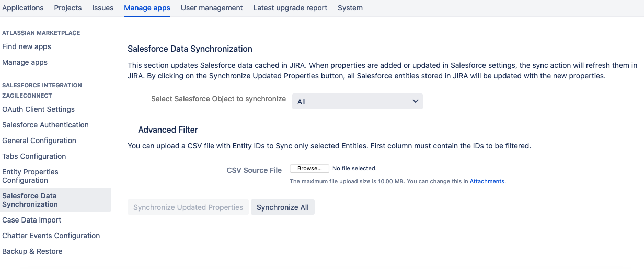Navigate to Tabs Configuration

pos(34,156)
